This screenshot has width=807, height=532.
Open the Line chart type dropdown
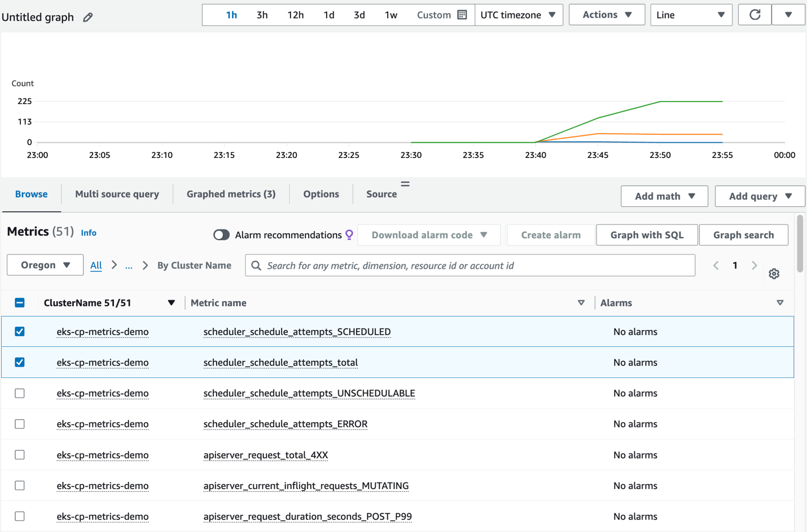691,15
